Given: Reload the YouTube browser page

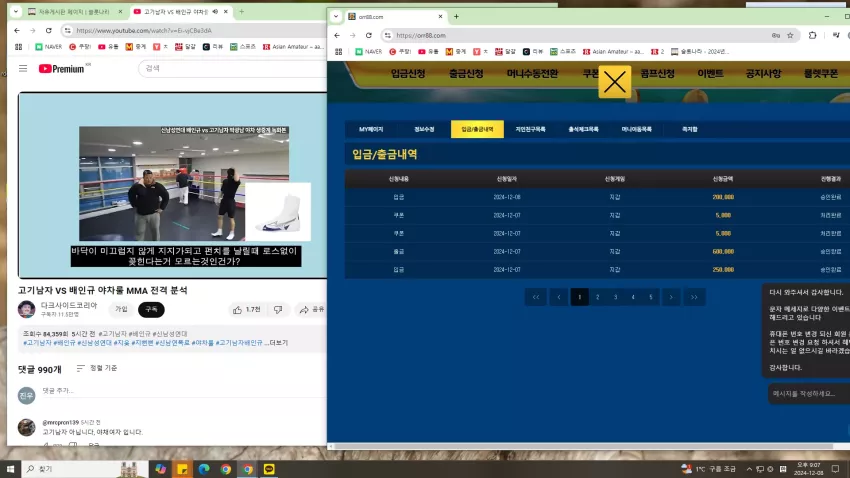Looking at the screenshot, I should [x=48, y=30].
